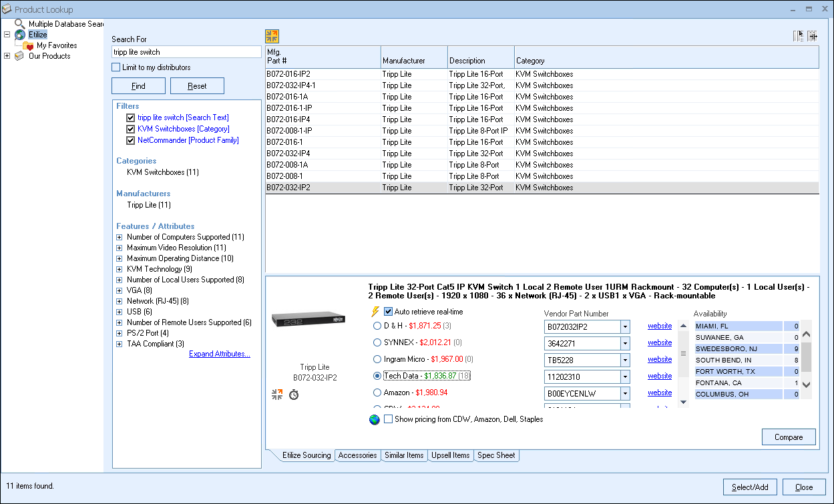This screenshot has height=504, width=834.
Task: Switch to the Accessories tab
Action: click(x=357, y=455)
